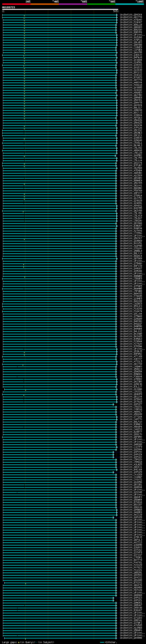Image resolution: width=146 pixels, height=644 pixels.
Task: Select label UniRef100_Q9C1C1
Action: tap(131, 135)
